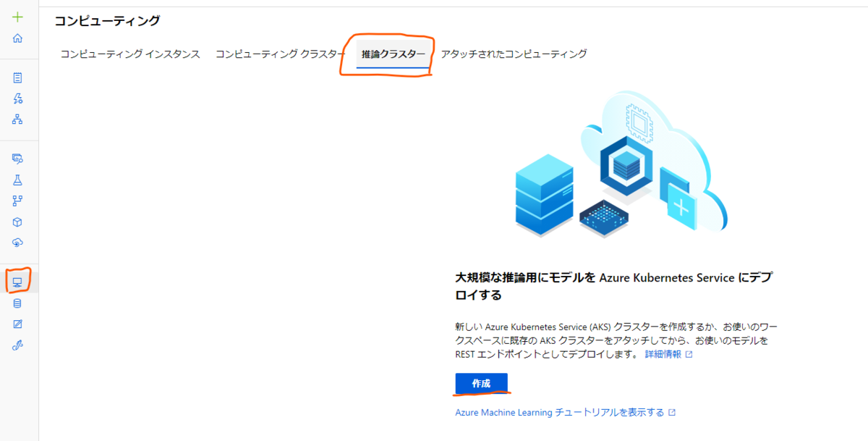Select the Compute monitor icon

click(x=18, y=282)
